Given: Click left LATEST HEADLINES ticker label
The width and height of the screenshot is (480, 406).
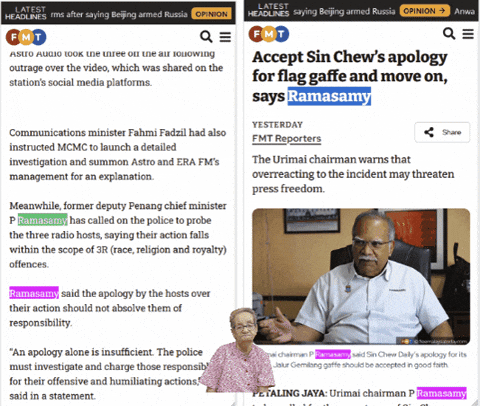Looking at the screenshot, I should pyautogui.click(x=26, y=13).
